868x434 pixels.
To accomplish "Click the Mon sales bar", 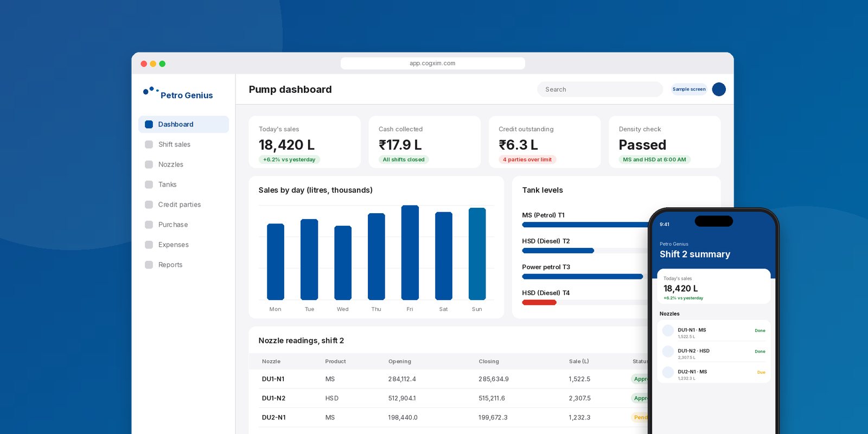I will [x=276, y=261].
